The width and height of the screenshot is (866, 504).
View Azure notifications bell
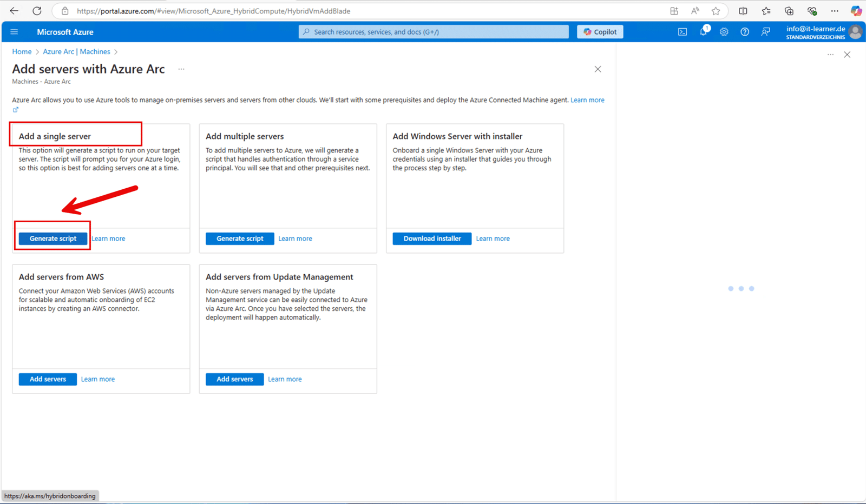(x=703, y=32)
